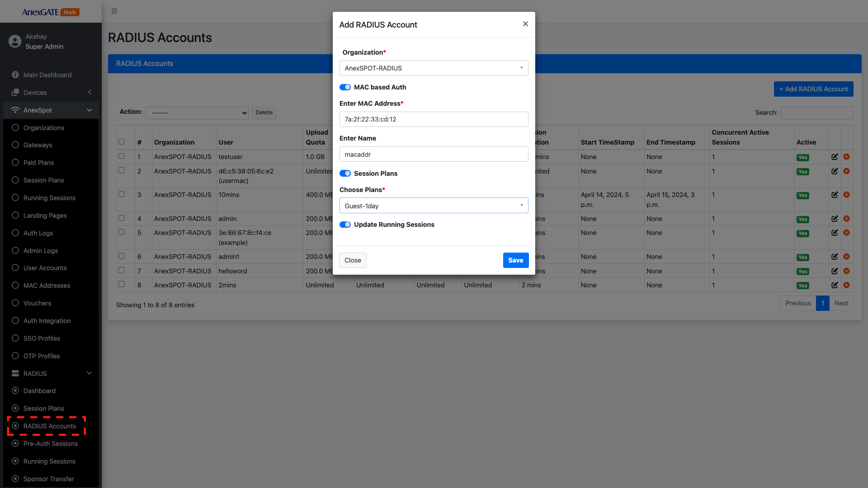Click the Enter MAC Address input field
868x488 pixels.
click(434, 119)
